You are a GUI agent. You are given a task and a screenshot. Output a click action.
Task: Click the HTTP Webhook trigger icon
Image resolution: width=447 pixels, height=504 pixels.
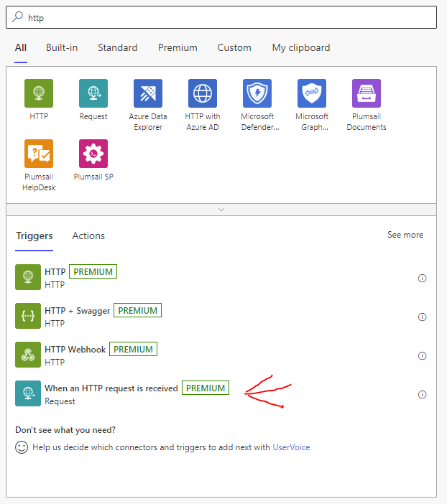pos(28,355)
